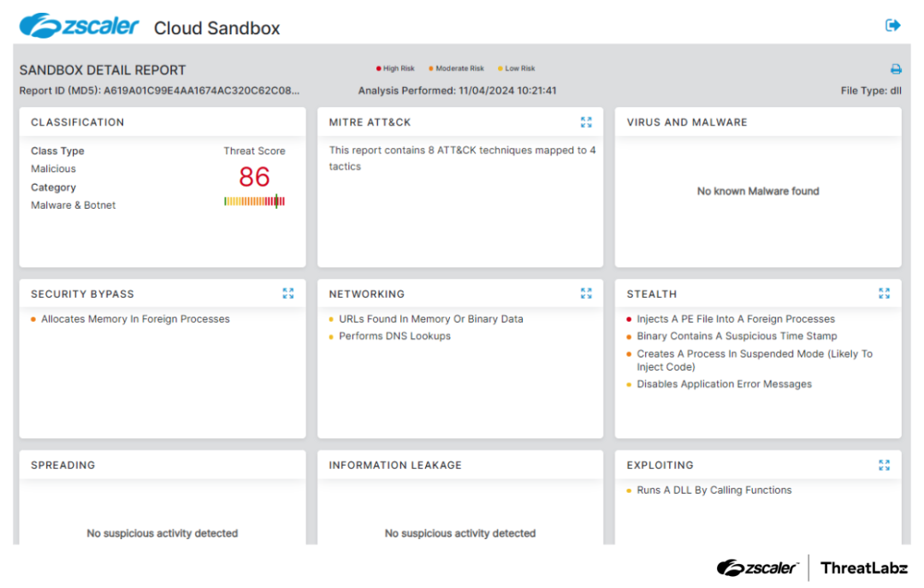Click the Zscaler logo in header
The image size is (924, 588).
[x=80, y=27]
